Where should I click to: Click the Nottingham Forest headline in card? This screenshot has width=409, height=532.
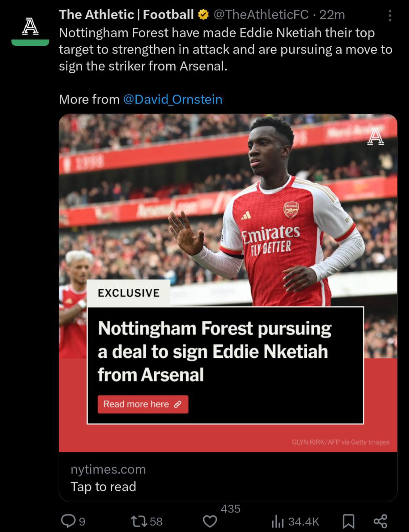coord(214,352)
